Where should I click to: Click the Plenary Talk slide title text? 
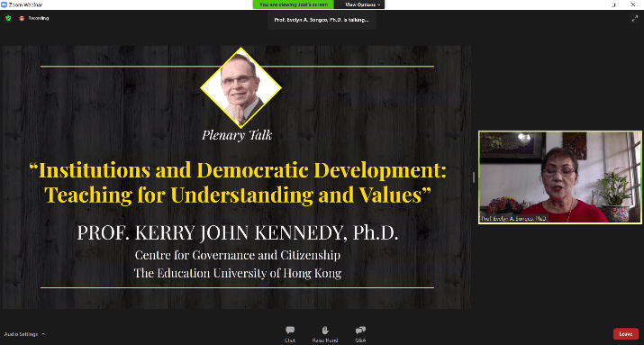click(x=237, y=135)
